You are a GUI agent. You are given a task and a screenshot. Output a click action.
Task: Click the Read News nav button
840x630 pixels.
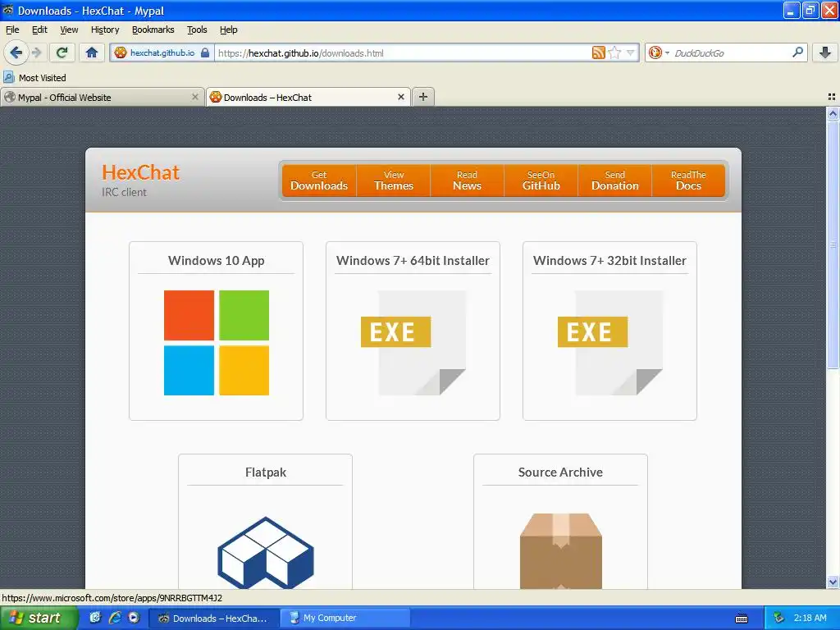click(x=467, y=180)
